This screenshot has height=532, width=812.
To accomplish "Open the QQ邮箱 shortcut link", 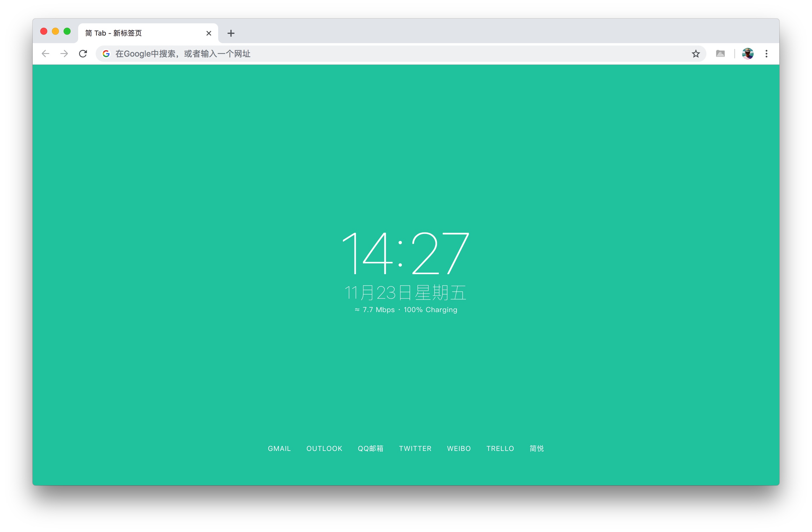I will click(370, 448).
